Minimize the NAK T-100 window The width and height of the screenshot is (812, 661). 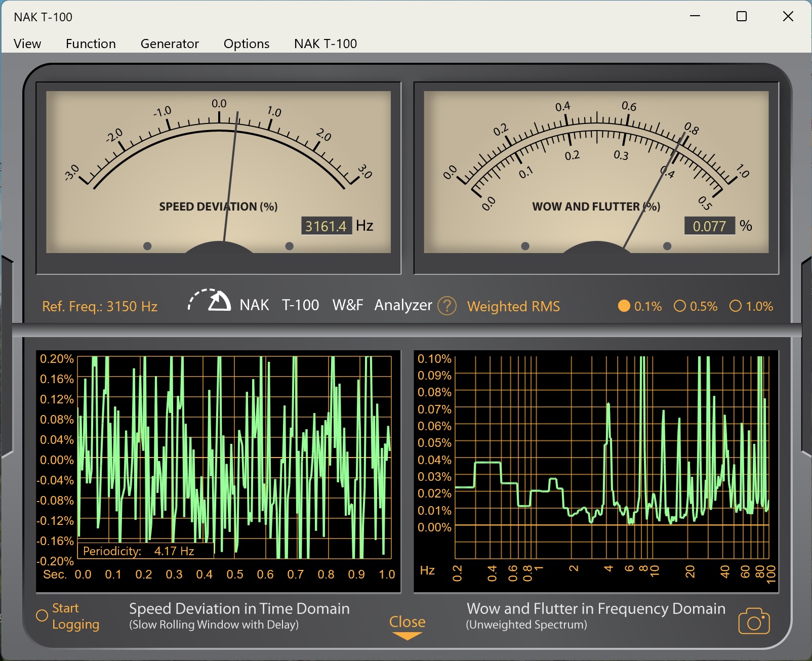click(695, 16)
